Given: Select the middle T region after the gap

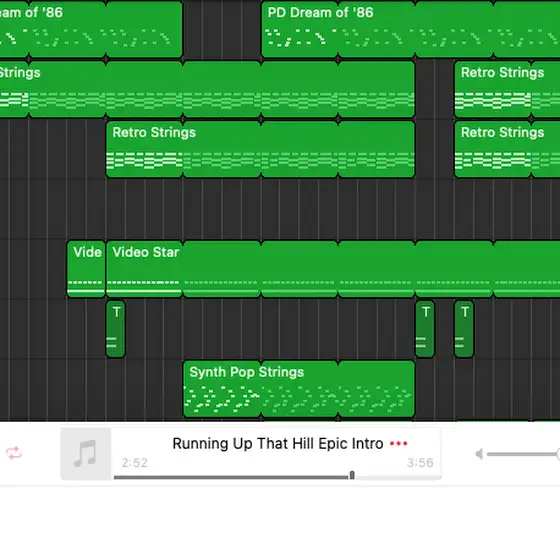Looking at the screenshot, I should pos(425,329).
